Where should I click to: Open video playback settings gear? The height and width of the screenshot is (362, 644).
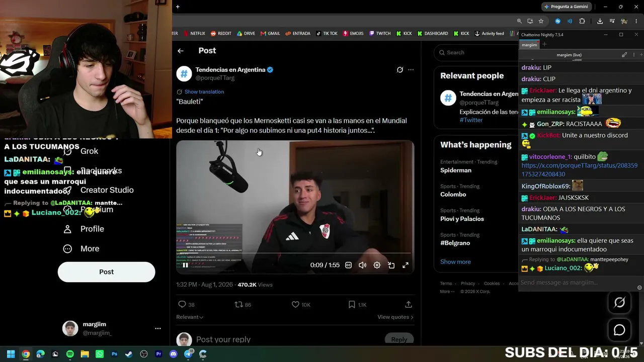coord(377,265)
